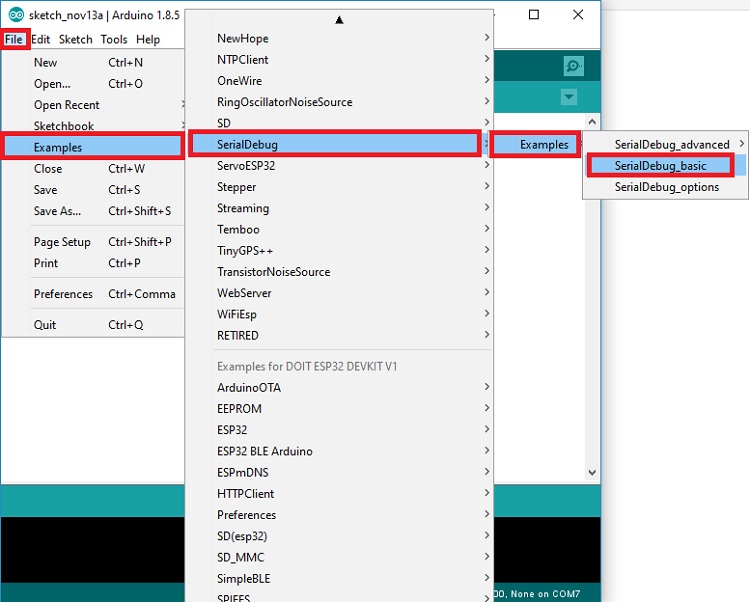Click the up arrow atop examples list
The width and height of the screenshot is (750, 602).
coord(339,19)
